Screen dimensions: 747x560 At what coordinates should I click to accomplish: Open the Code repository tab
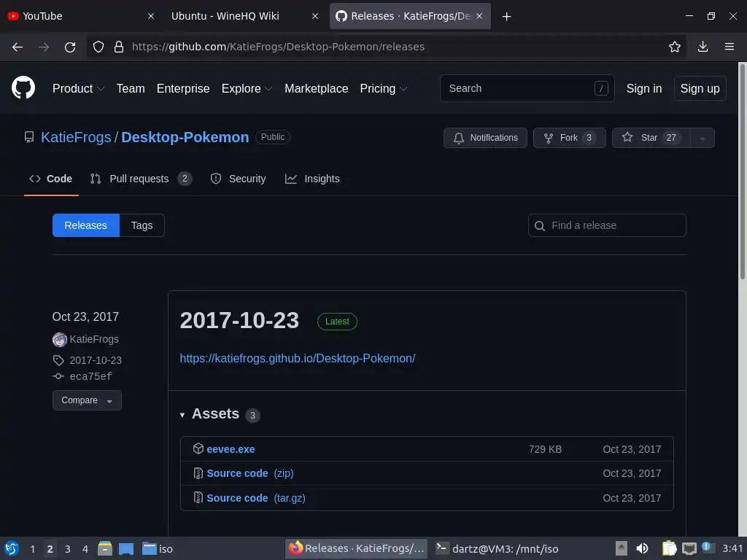pos(50,179)
